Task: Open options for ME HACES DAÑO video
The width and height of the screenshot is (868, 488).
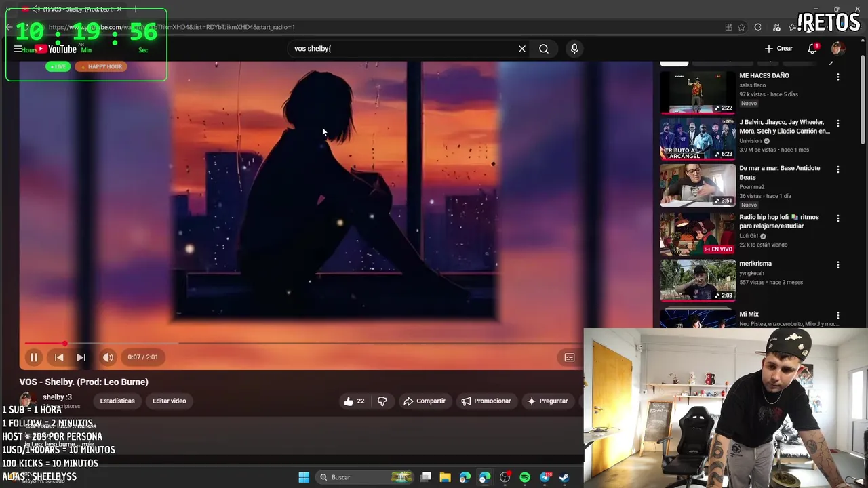Action: tap(838, 77)
